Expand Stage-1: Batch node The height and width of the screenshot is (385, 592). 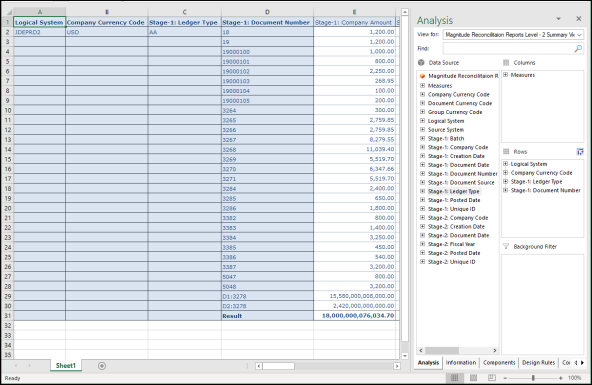pos(422,139)
